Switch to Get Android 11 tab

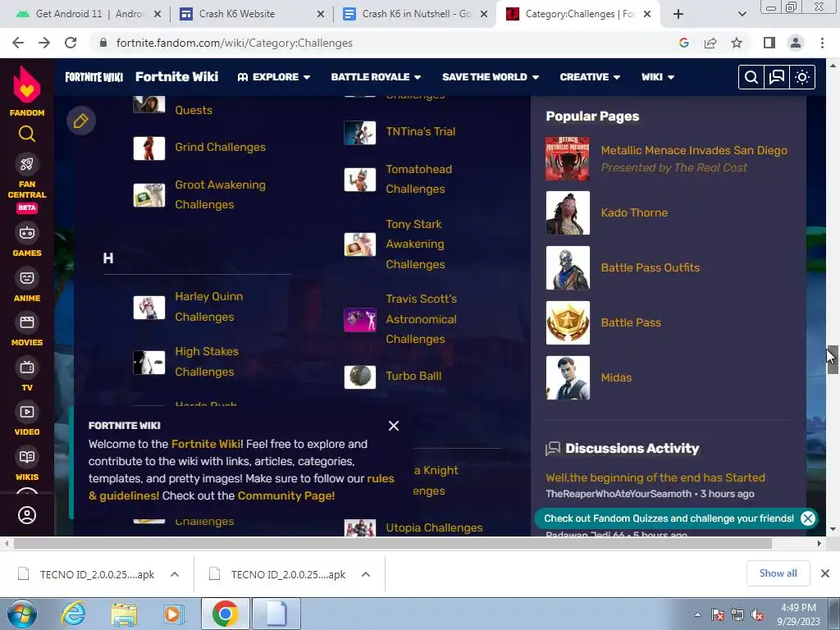tap(89, 14)
